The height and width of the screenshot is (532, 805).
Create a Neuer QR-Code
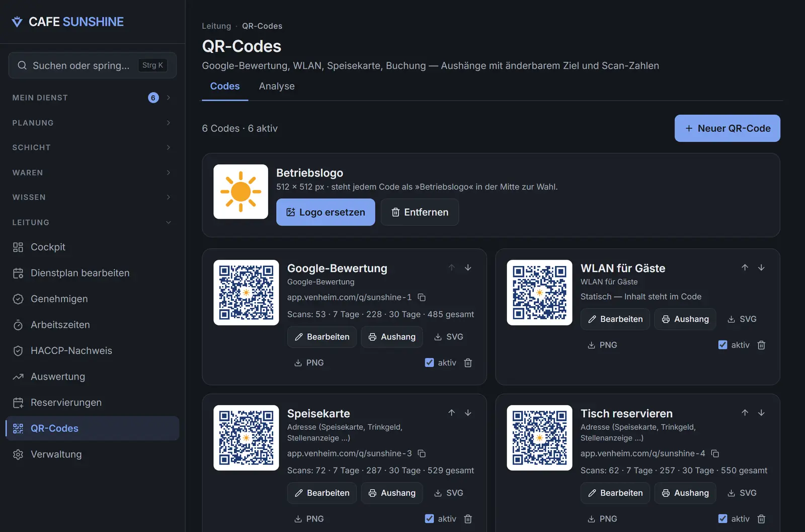[727, 128]
